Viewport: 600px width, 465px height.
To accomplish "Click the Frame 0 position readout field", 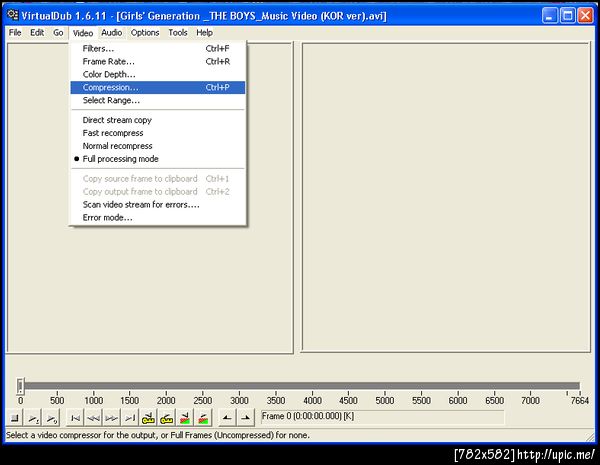I will [x=382, y=417].
